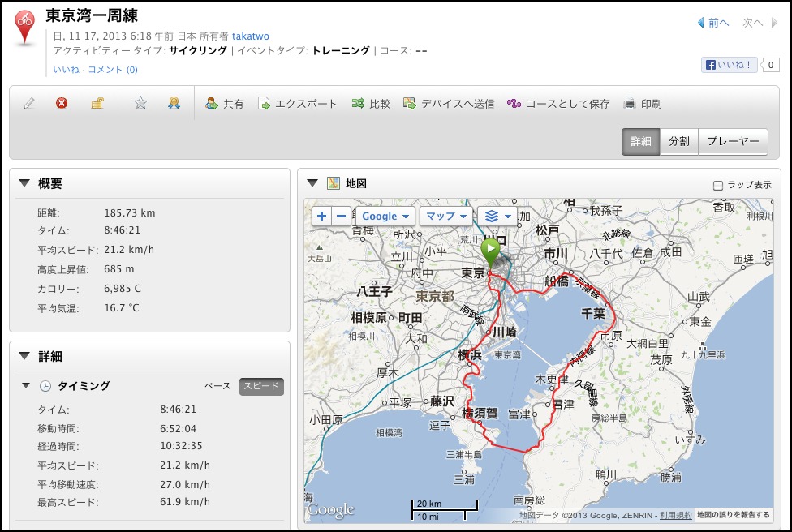The image size is (792, 532).
Task: Collapse the 地図 panel
Action: 312,182
